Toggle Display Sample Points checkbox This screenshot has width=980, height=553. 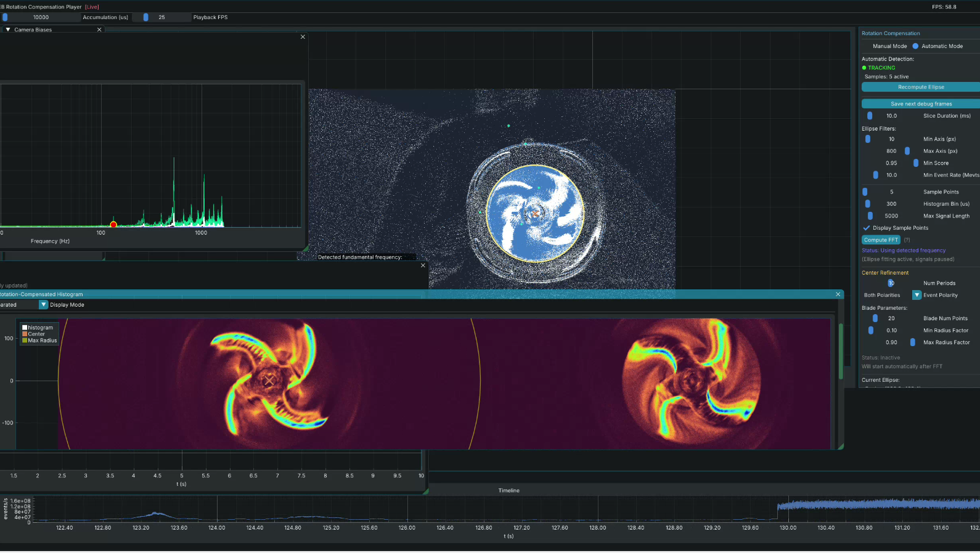click(867, 228)
